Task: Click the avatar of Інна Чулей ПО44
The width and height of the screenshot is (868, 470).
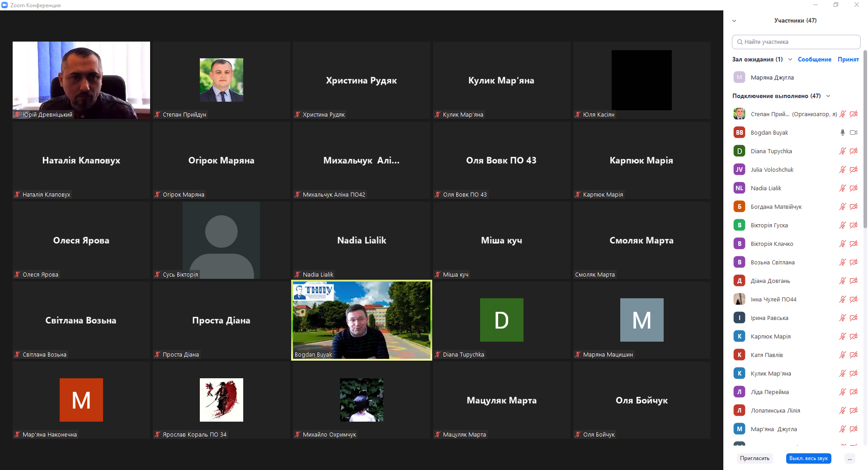Action: pyautogui.click(x=739, y=299)
